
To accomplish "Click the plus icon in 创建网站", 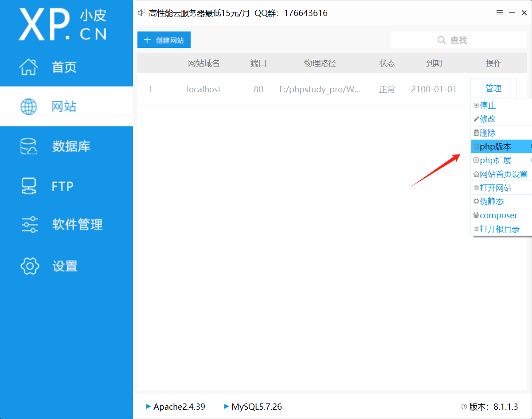I will [148, 40].
